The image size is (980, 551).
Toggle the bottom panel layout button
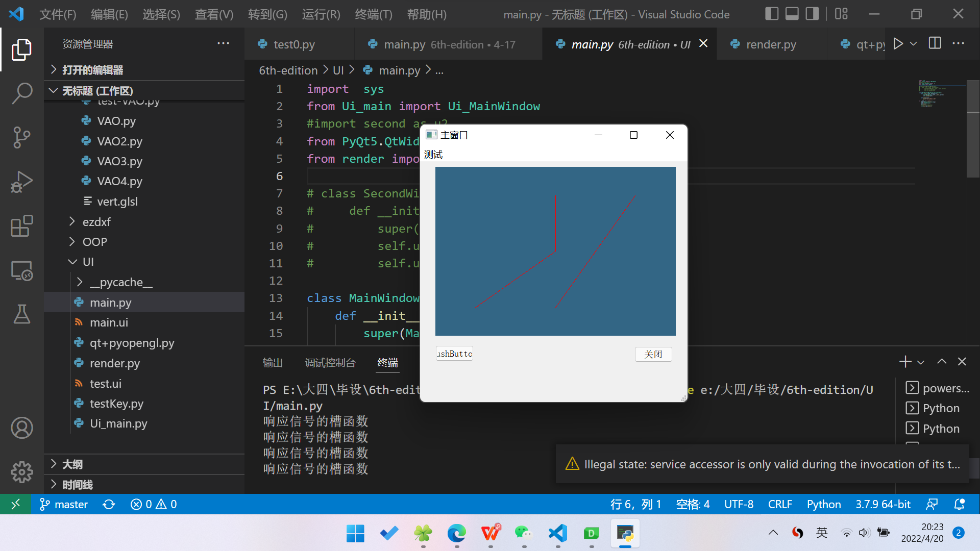coord(792,14)
